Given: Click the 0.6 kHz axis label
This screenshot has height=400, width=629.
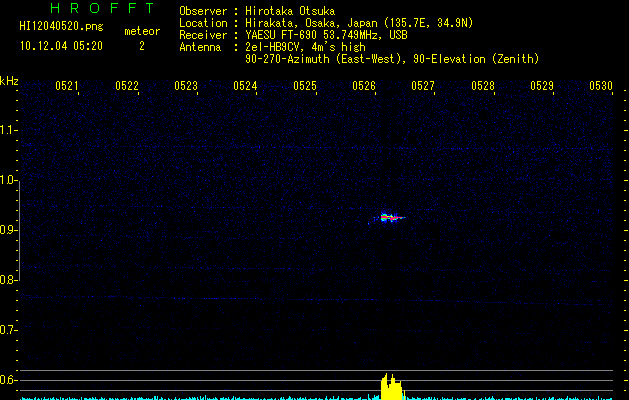Looking at the screenshot, I should 8,380.
